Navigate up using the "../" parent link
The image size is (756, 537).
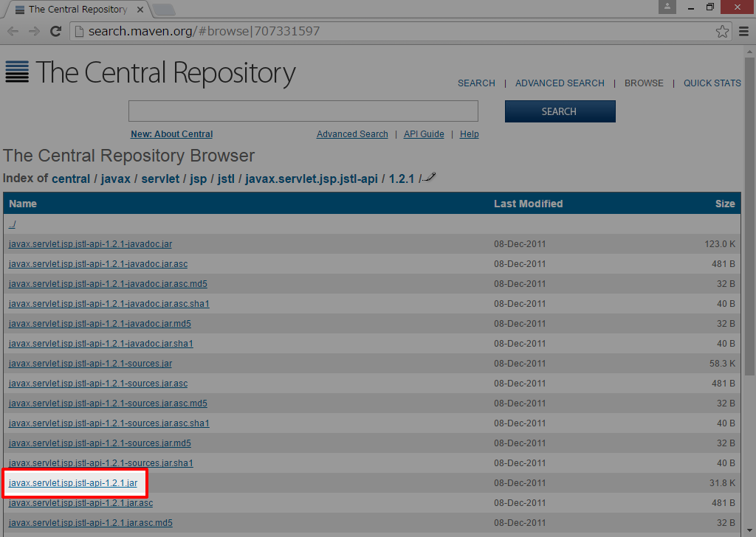(11, 224)
